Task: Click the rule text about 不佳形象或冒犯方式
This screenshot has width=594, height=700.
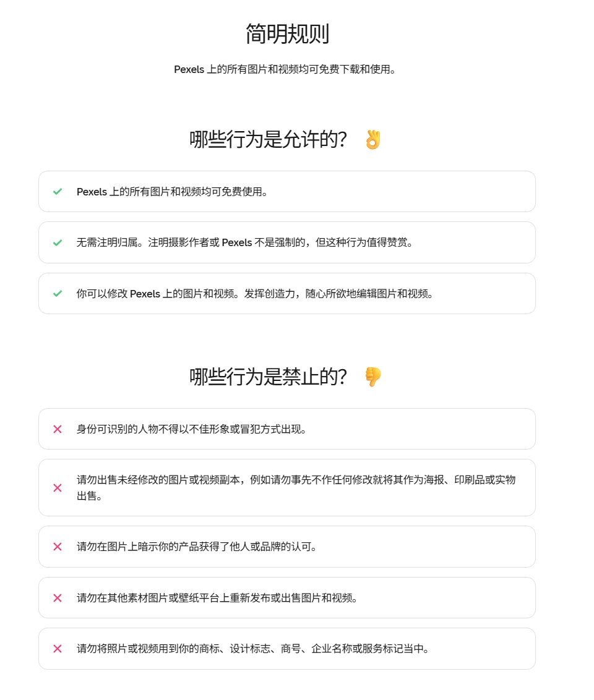Action: pos(191,429)
